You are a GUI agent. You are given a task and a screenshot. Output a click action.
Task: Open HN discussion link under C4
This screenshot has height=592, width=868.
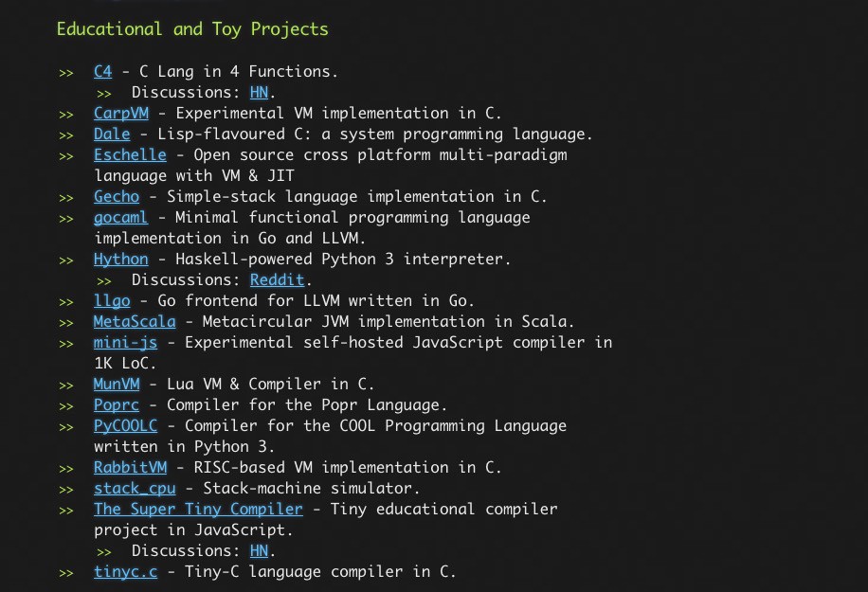pyautogui.click(x=259, y=93)
